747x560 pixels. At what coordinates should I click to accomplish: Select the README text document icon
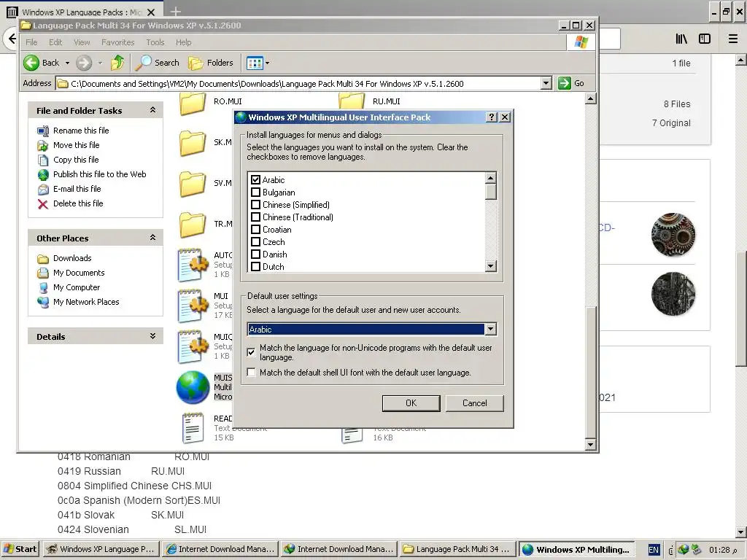(193, 427)
